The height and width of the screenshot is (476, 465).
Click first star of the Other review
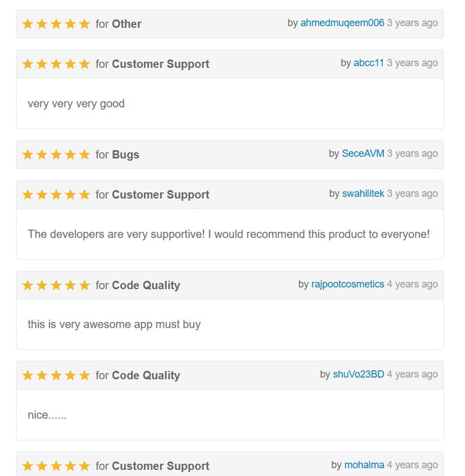click(x=27, y=24)
